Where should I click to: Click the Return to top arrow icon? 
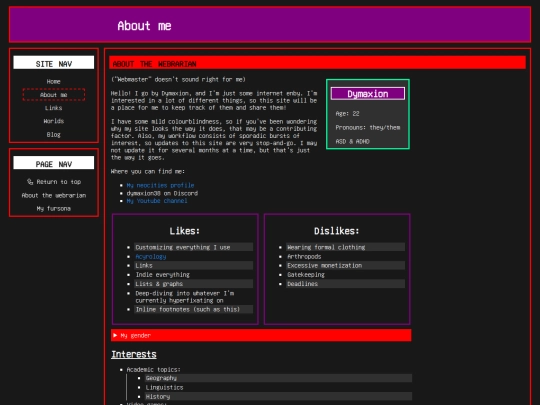point(30,181)
